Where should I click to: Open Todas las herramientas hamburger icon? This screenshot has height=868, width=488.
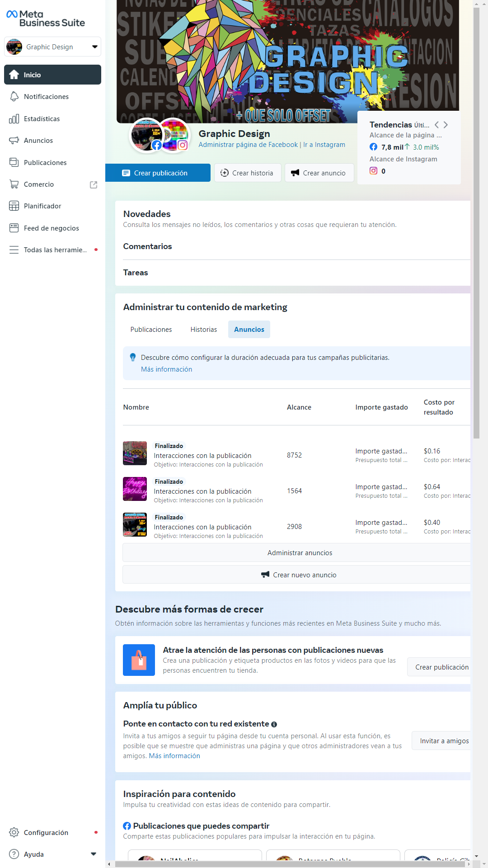[x=14, y=250]
